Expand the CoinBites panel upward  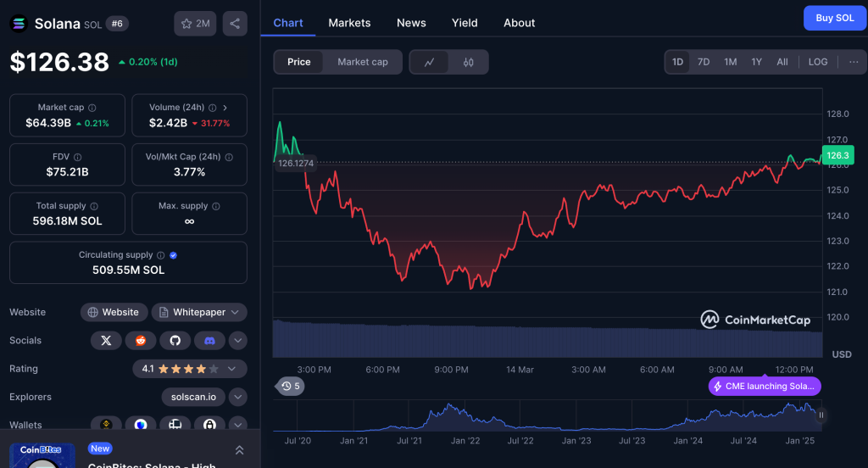[x=240, y=450]
